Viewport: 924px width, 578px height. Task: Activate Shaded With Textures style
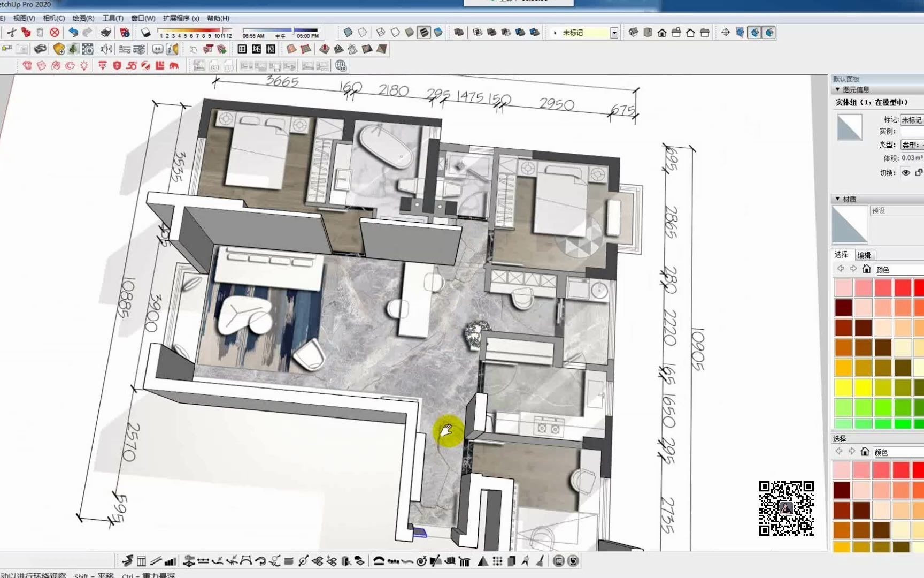click(x=423, y=33)
